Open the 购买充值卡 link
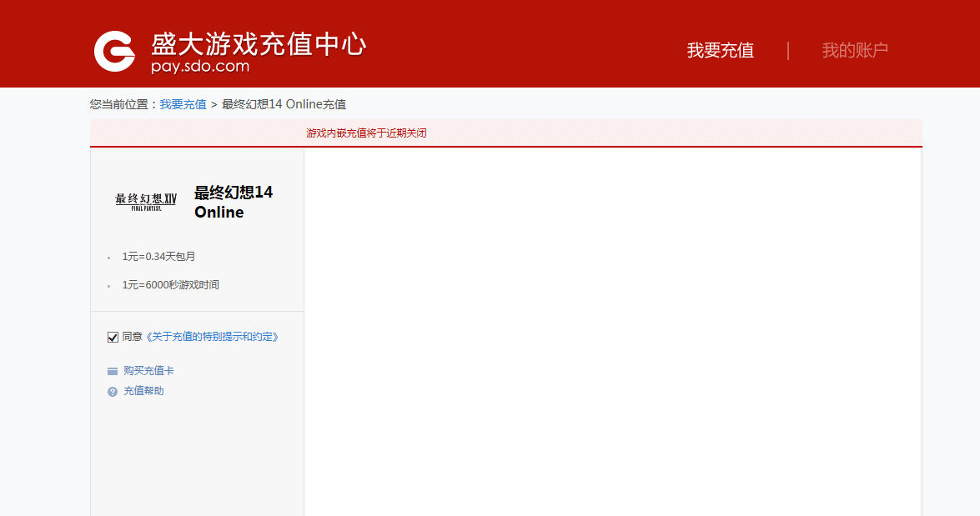980x516 pixels. (148, 370)
